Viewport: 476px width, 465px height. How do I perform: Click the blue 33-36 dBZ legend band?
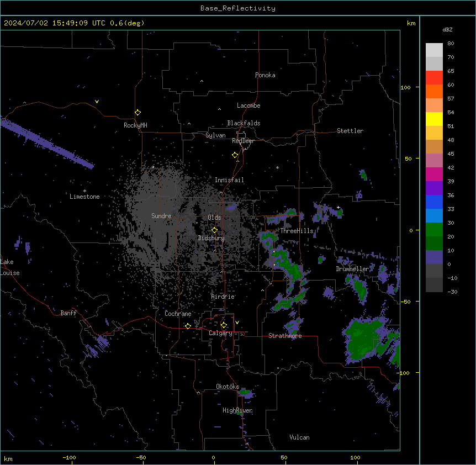[434, 202]
